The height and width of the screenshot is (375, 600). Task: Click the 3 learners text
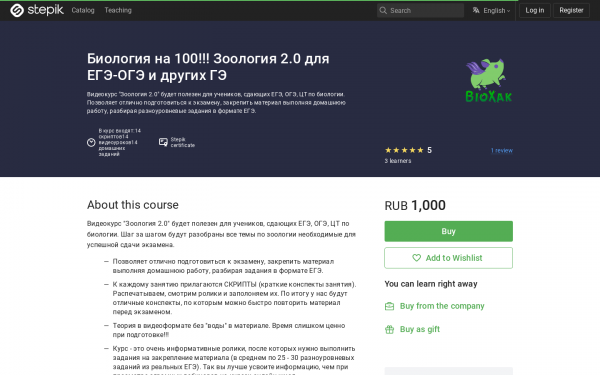398,161
